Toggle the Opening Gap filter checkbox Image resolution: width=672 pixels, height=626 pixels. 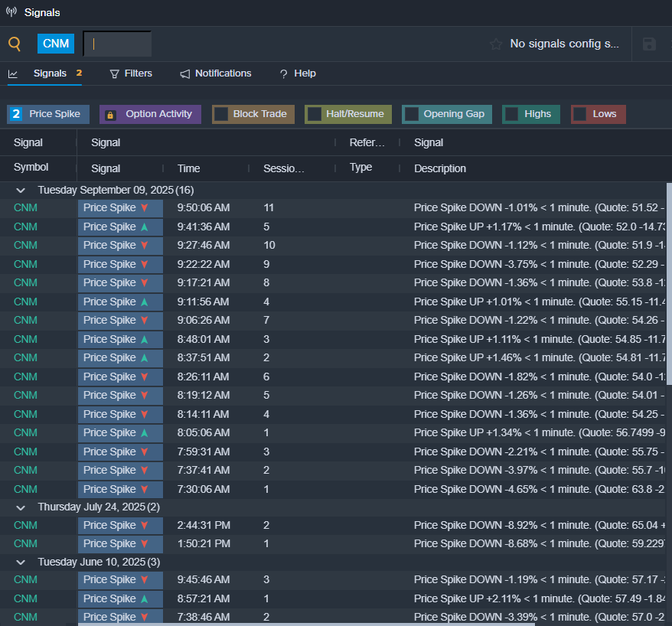[x=412, y=114]
